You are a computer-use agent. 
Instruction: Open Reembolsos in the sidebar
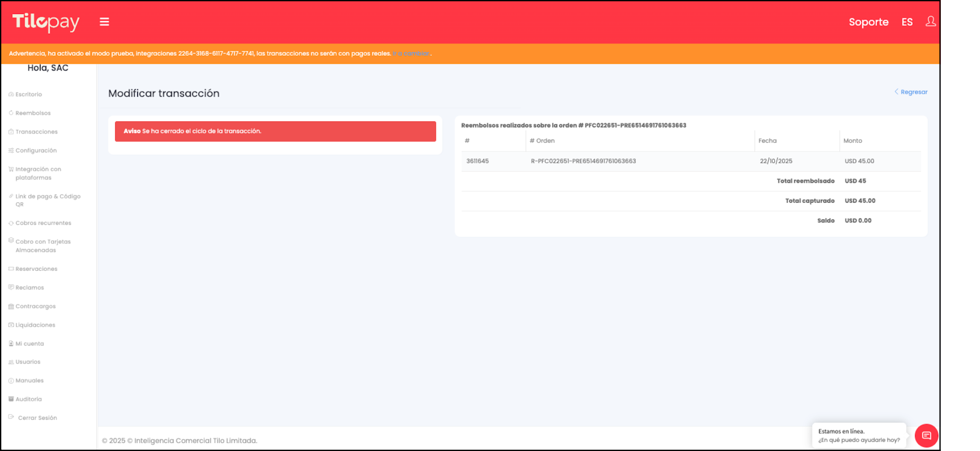33,113
